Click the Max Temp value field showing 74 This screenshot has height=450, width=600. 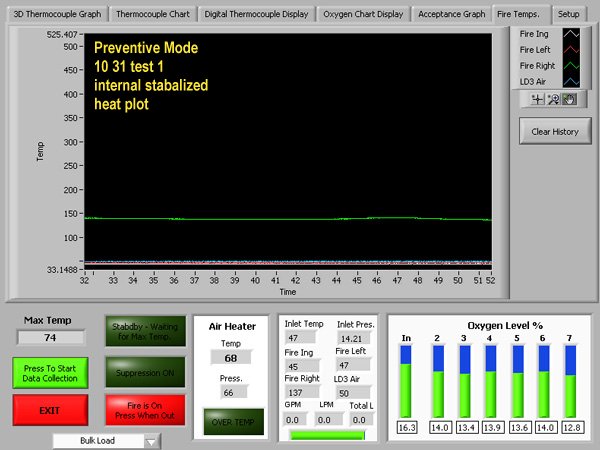(50, 338)
